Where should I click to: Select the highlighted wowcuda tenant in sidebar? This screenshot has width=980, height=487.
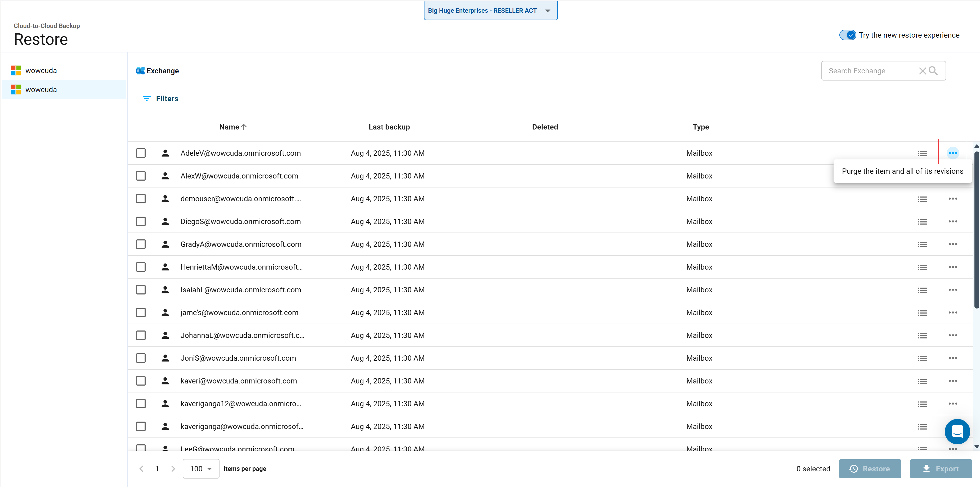[64, 90]
